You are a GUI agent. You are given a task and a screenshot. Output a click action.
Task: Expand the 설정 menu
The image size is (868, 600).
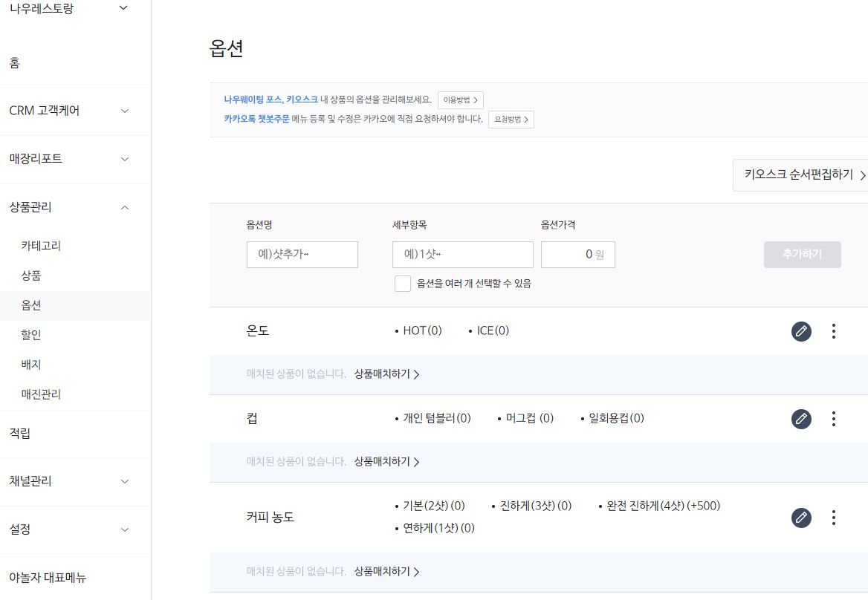[125, 529]
